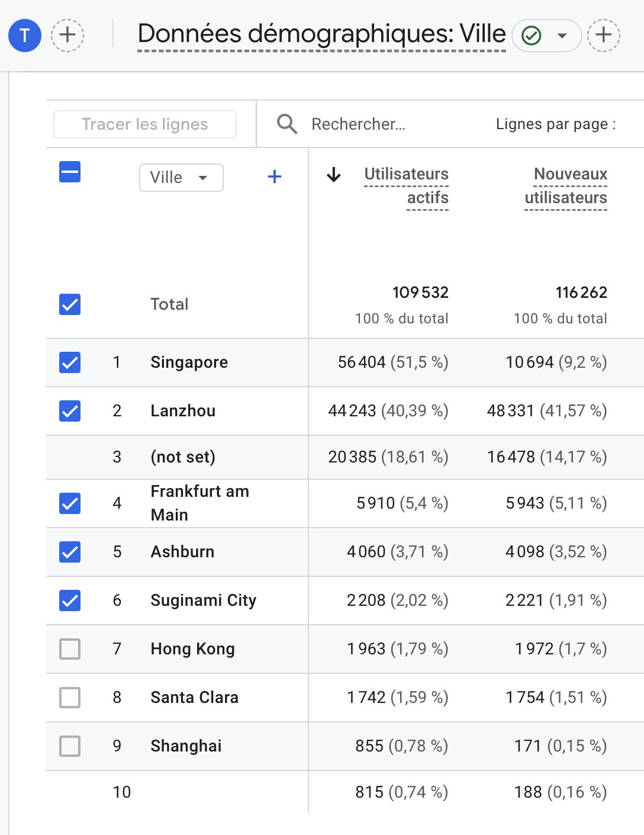Click the green checkmark report status icon
Image resolution: width=644 pixels, height=835 pixels.
pos(531,36)
